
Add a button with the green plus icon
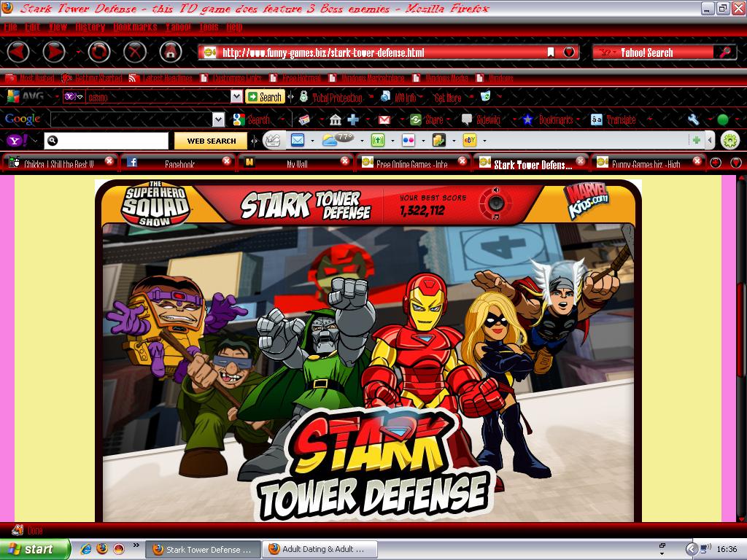pos(696,140)
